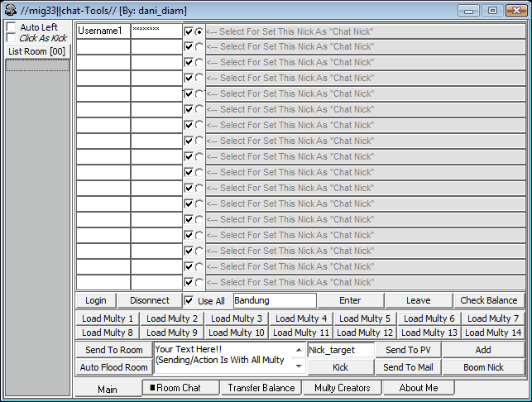Uncheck the checkbox in the Username1 row
The width and height of the screenshot is (532, 402).
pos(189,31)
